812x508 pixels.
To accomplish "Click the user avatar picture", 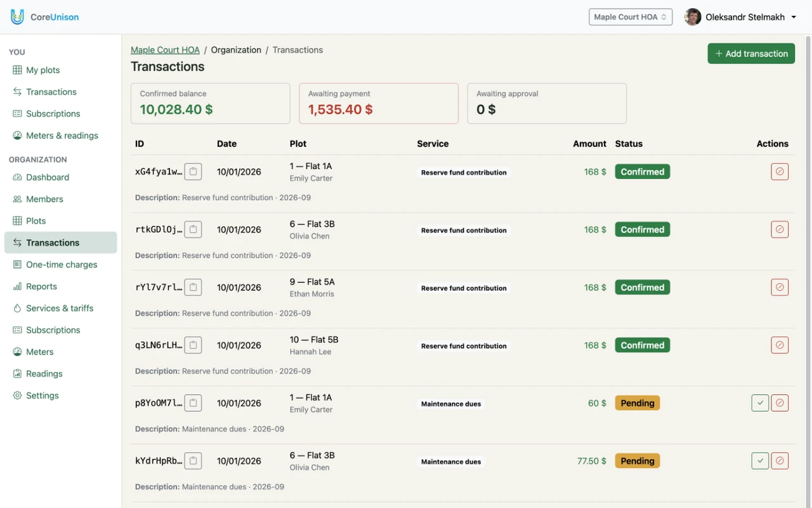I will (x=693, y=17).
